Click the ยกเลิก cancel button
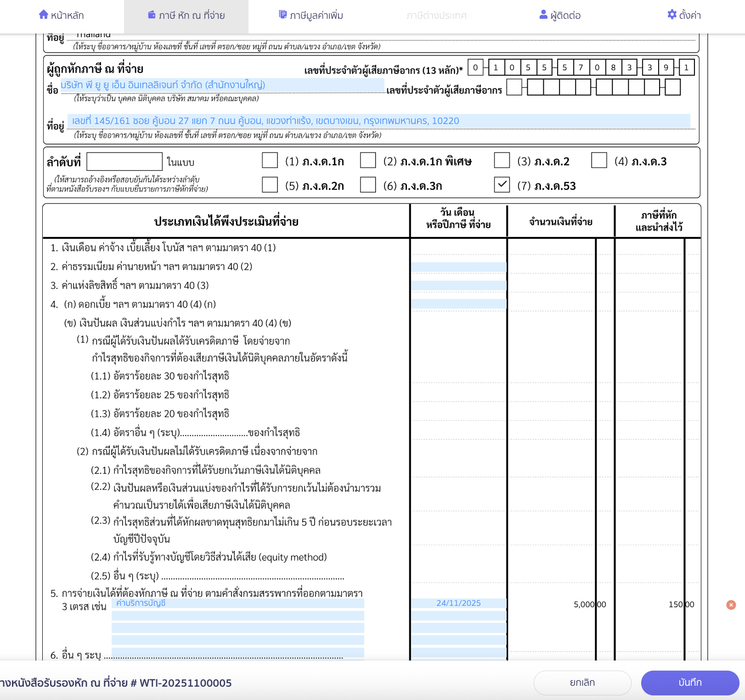This screenshot has width=745, height=700. (x=582, y=683)
